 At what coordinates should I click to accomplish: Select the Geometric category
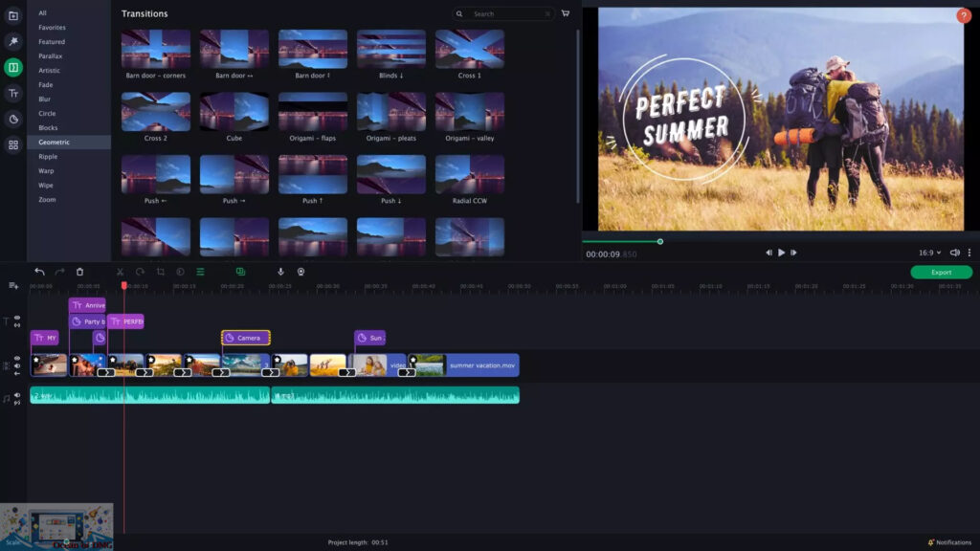(x=69, y=143)
